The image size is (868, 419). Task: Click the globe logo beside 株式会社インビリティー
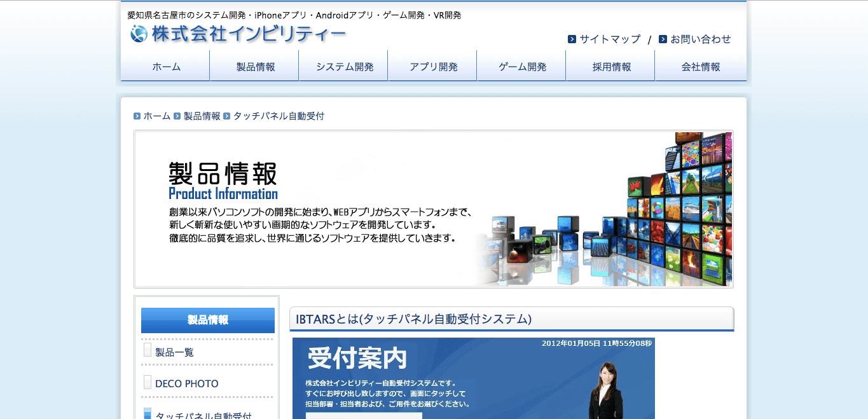[x=138, y=34]
